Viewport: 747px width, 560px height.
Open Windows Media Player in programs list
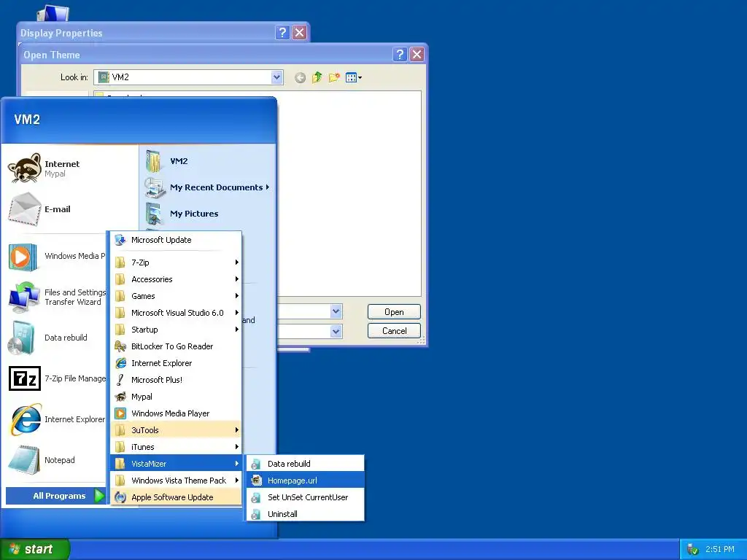(176, 413)
